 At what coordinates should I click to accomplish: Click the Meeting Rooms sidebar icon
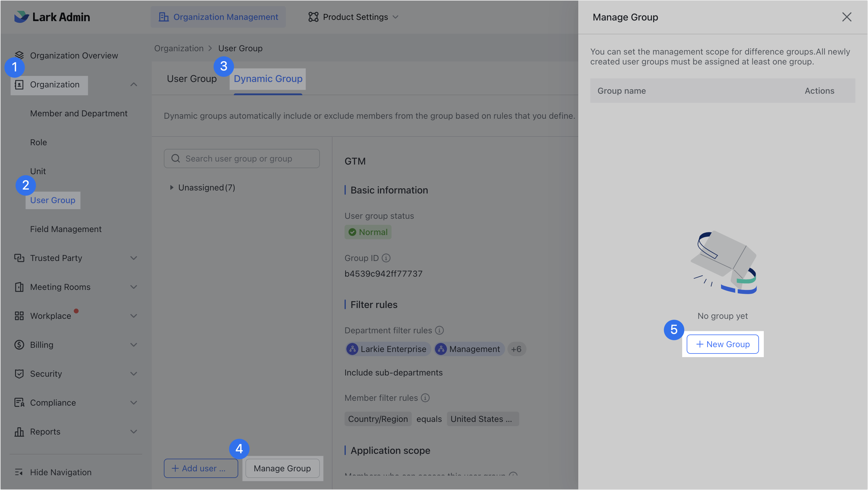tap(19, 287)
